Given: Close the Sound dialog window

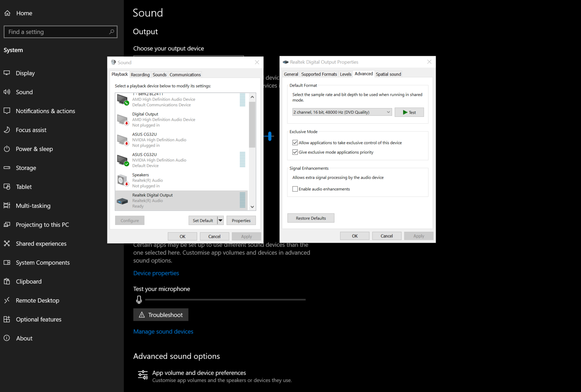Looking at the screenshot, I should point(257,62).
